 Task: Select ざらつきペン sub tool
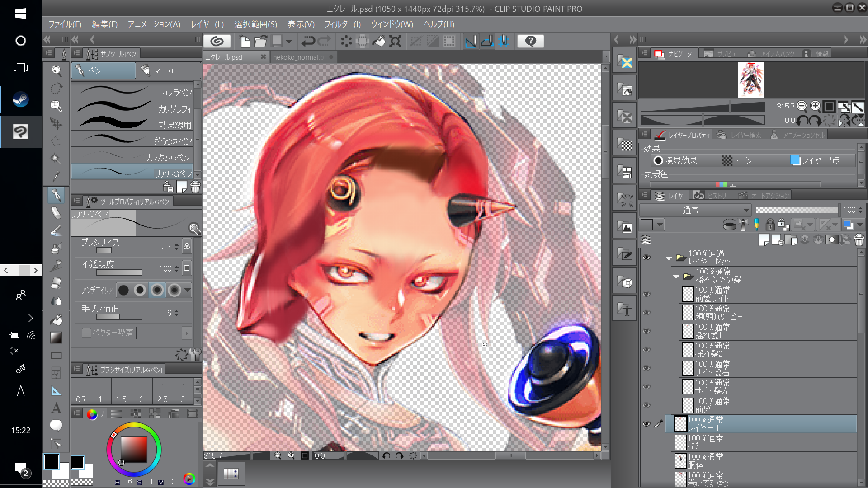pos(132,140)
